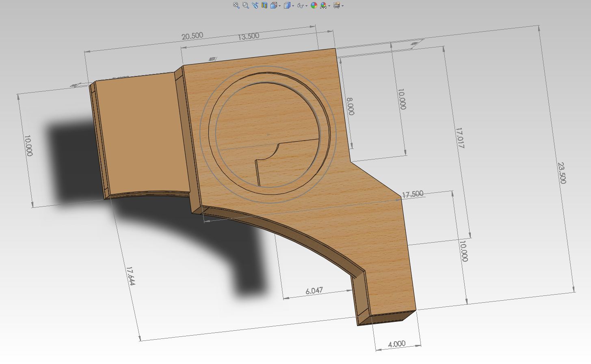
Task: Select the Zoom to Area tool
Action: 246,5
